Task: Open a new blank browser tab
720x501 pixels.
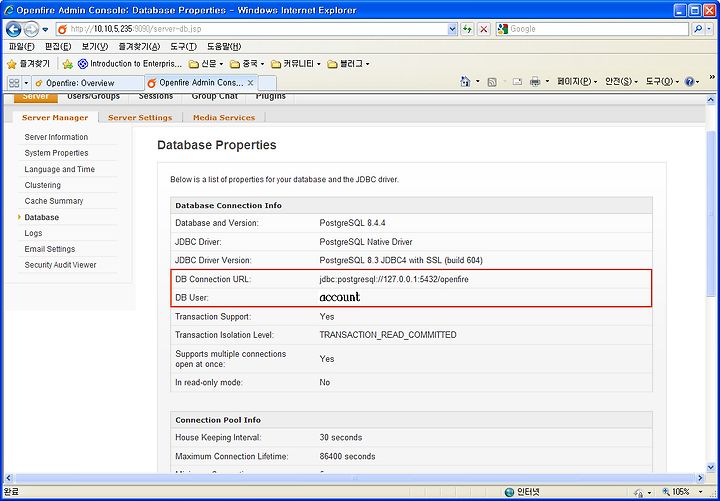Action: (267, 83)
